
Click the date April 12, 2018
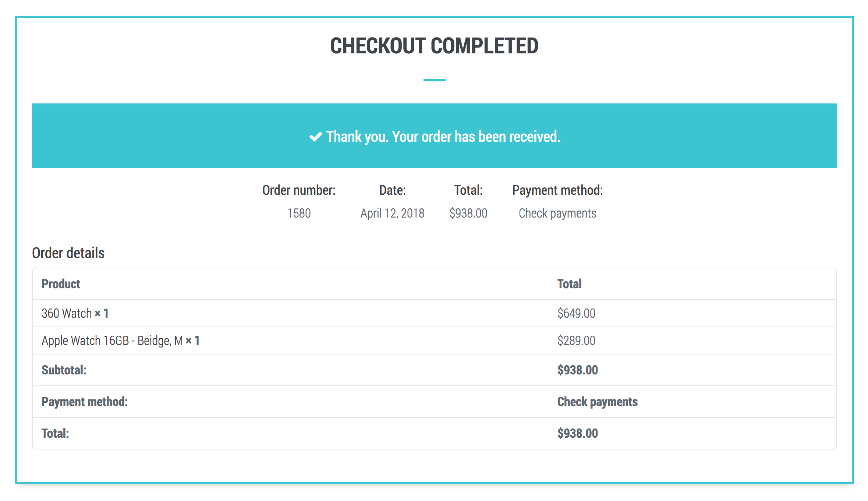click(x=392, y=213)
